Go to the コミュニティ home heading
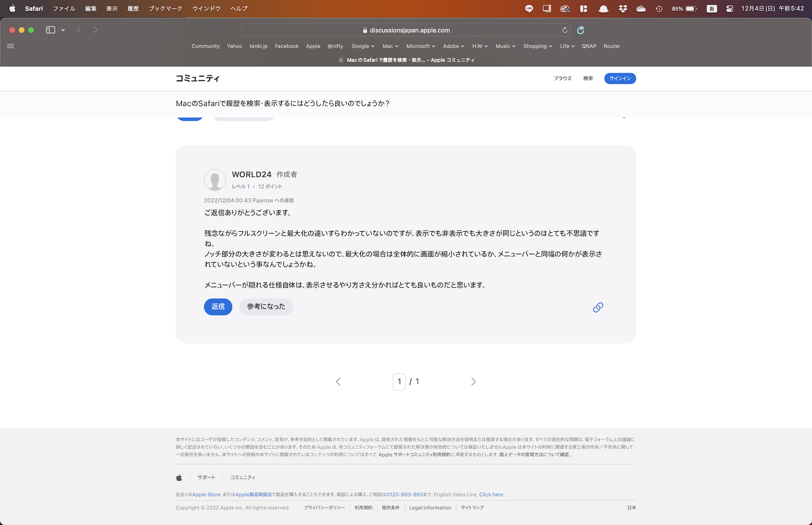Viewport: 812px width, 525px height. coord(197,78)
